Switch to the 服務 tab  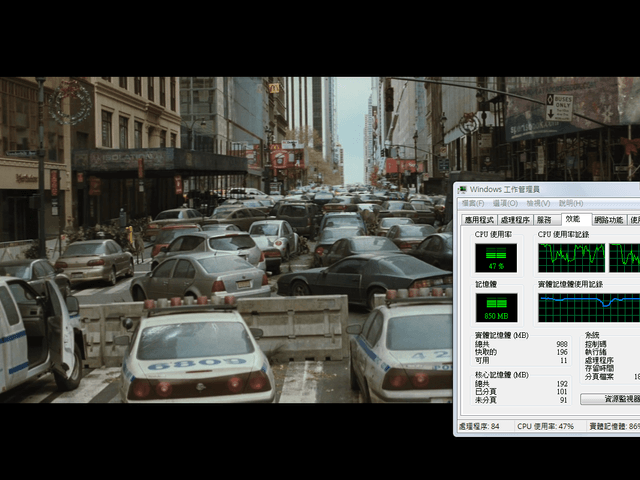[547, 220]
